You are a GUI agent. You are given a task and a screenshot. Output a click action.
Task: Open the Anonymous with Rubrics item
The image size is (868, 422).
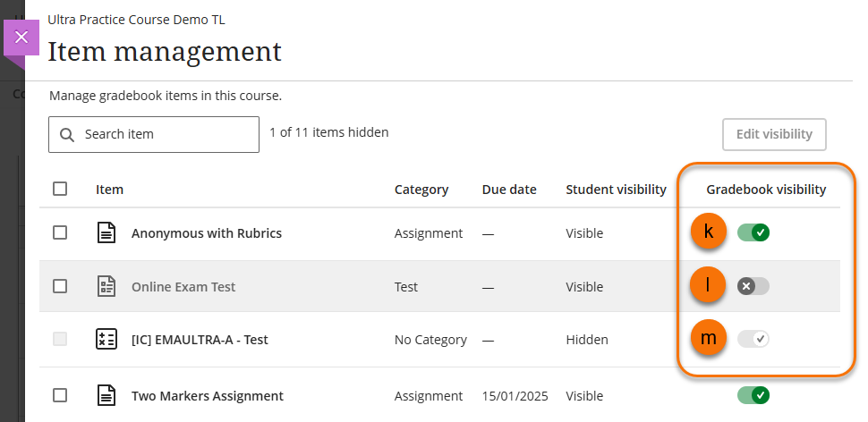pos(207,233)
